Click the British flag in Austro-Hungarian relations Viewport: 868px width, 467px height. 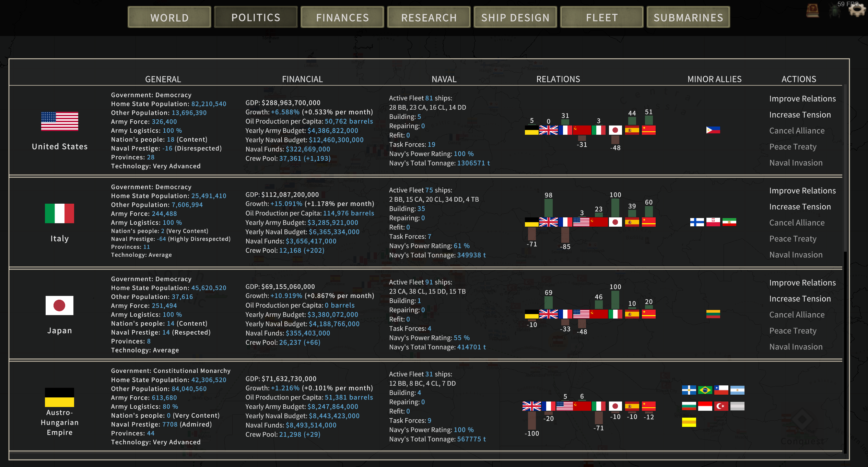[x=532, y=406]
